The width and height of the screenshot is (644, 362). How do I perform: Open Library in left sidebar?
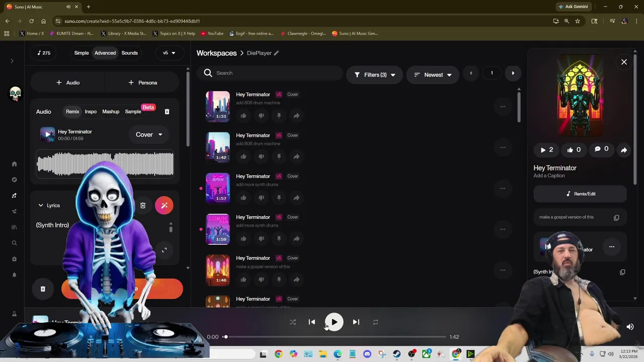pos(14,227)
